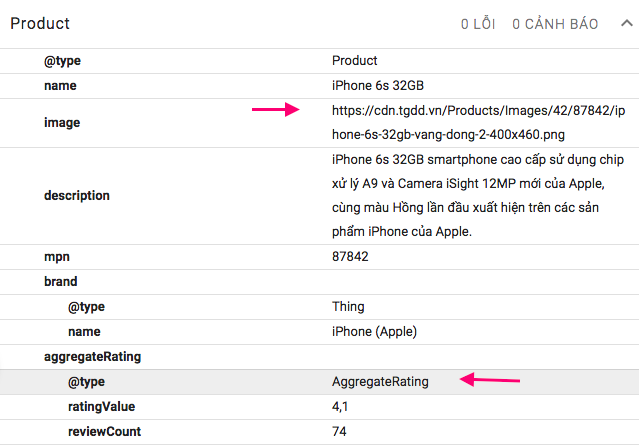Image resolution: width=639 pixels, height=445 pixels.
Task: Select the description property label
Action: 77,196
